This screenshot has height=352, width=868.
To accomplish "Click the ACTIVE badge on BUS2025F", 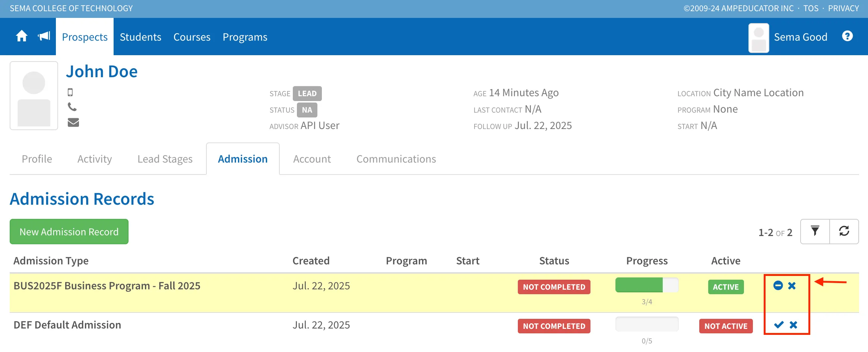I will click(726, 287).
